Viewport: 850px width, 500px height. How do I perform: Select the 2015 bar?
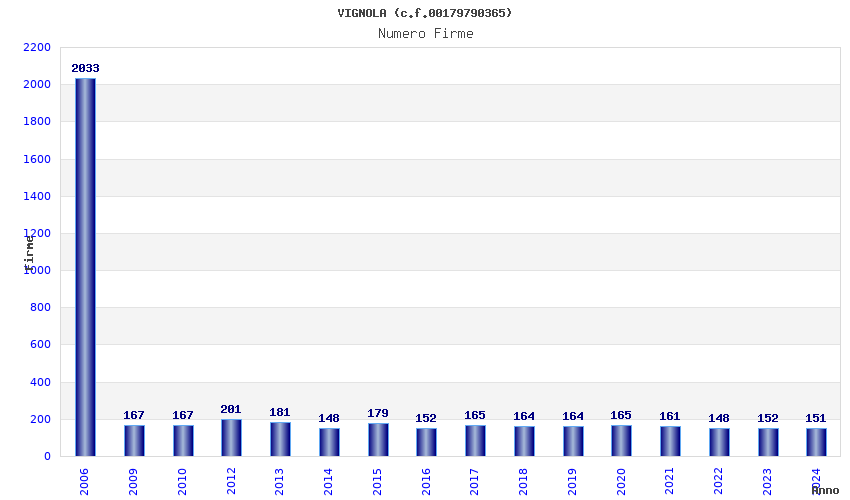point(378,440)
